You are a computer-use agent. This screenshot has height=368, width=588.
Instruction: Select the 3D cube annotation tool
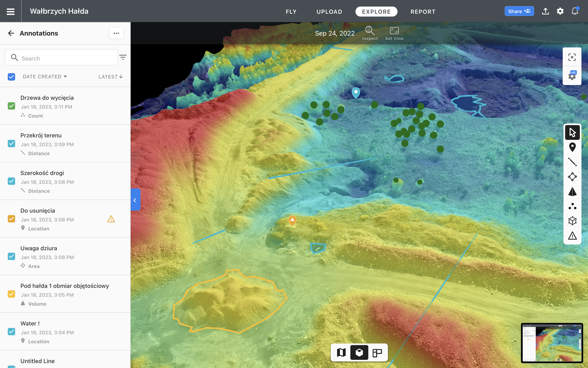[x=572, y=221]
